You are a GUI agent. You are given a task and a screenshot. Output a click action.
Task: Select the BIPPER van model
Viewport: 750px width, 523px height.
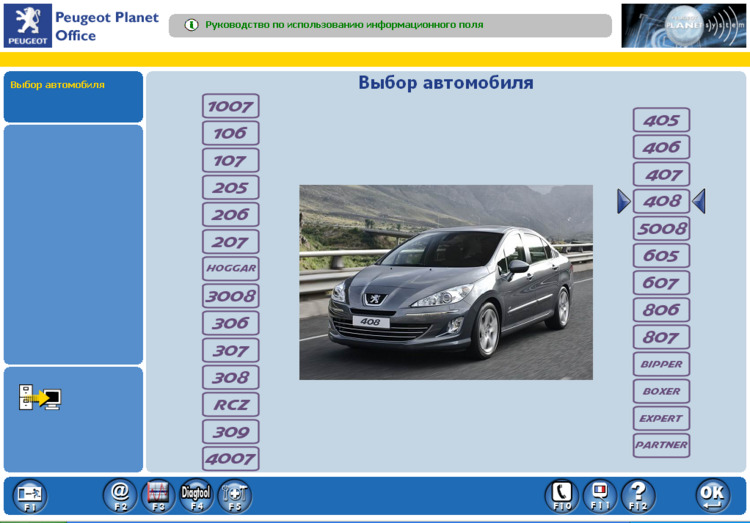(662, 364)
